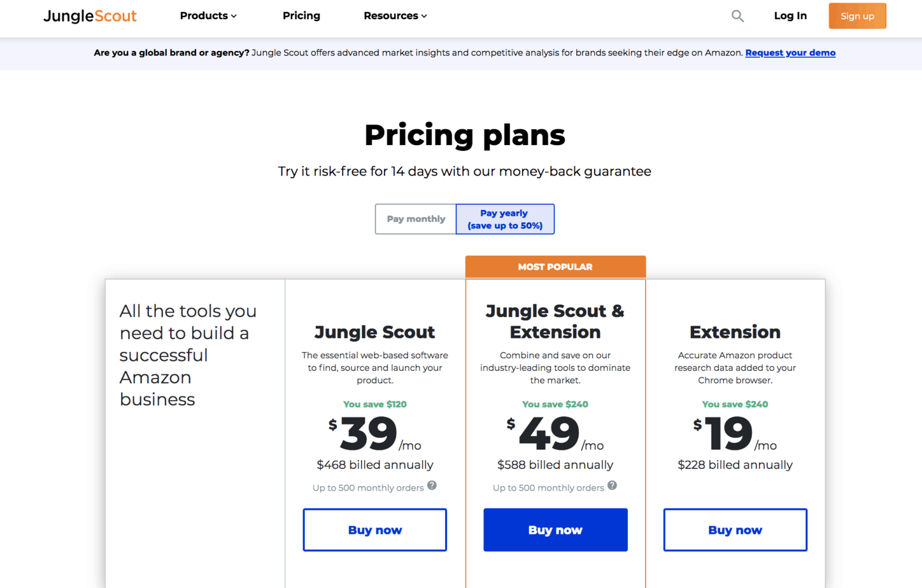This screenshot has width=922, height=588.
Task: Expand the Products dropdown menu
Action: (x=208, y=16)
